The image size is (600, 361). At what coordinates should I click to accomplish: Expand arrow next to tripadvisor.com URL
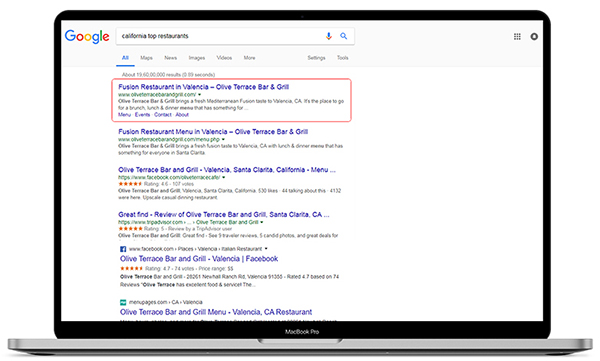click(262, 222)
